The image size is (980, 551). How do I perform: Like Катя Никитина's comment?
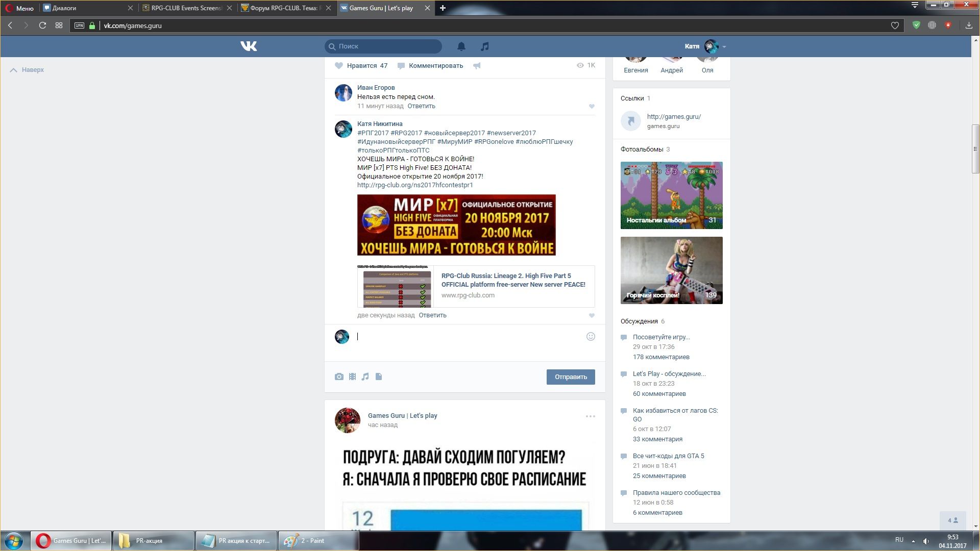592,316
